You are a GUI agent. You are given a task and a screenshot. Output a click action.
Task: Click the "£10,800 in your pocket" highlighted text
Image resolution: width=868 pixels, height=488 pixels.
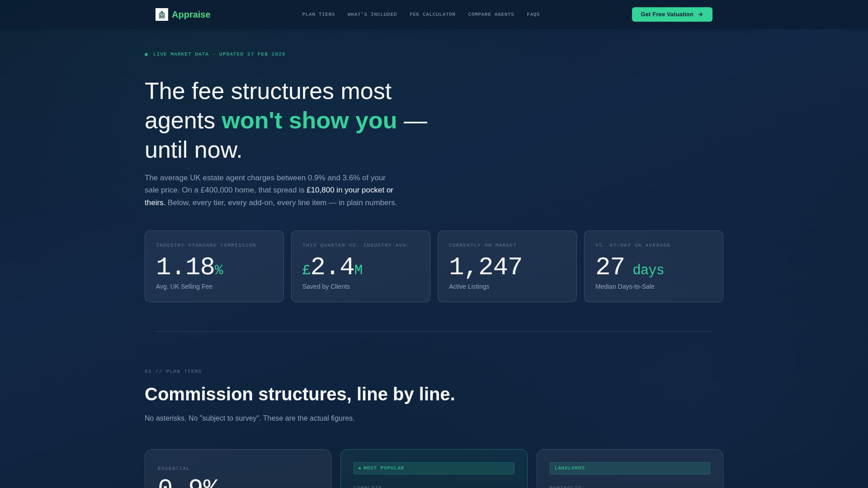pyautogui.click(x=346, y=190)
